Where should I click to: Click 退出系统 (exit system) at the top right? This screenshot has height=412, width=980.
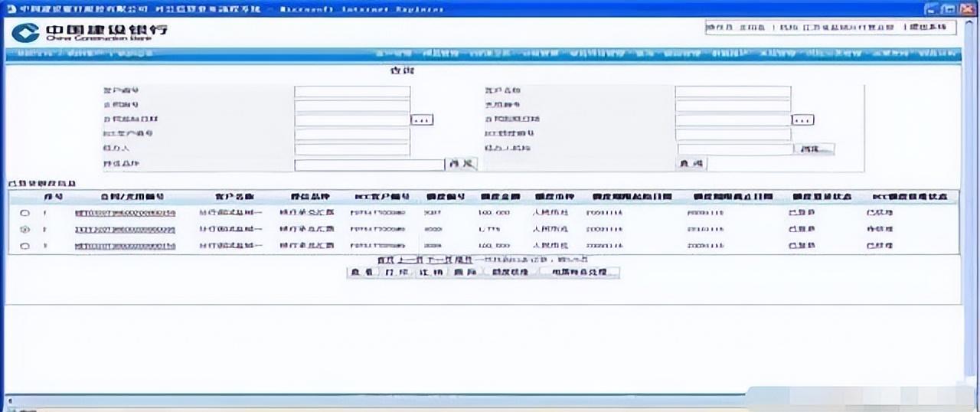pyautogui.click(x=929, y=28)
